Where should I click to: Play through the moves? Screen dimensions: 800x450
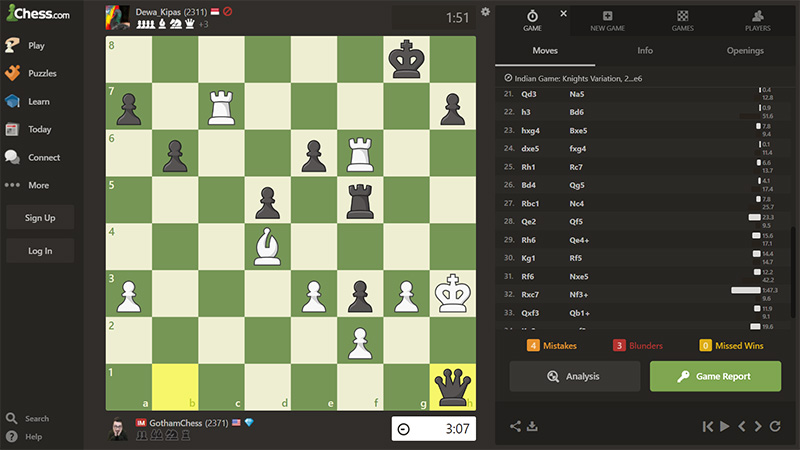[724, 427]
